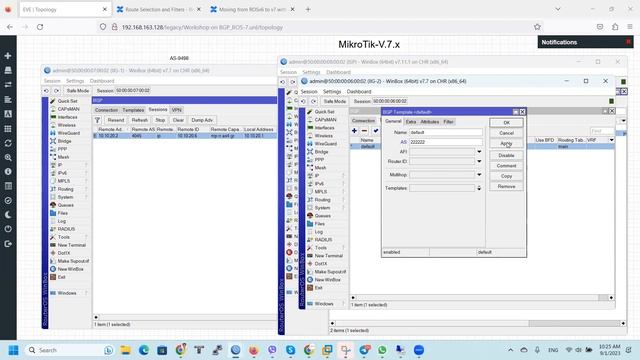Open PPP in IG-2 WinBox sidebar

point(319,160)
